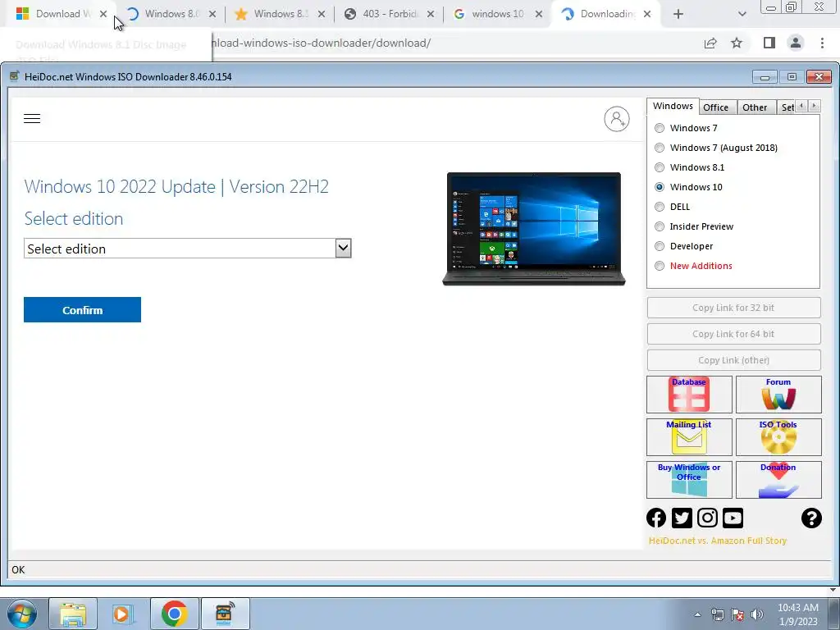Click the volume speaker tray icon
This screenshot has height=630, width=840.
(x=757, y=614)
